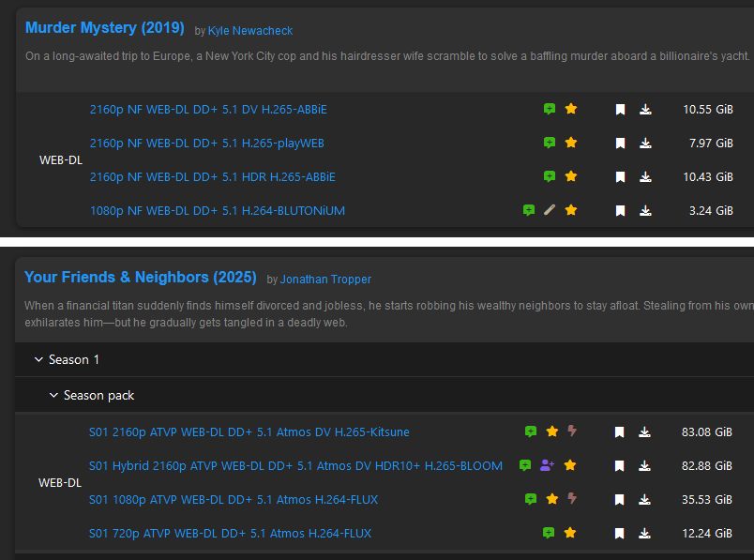Image resolution: width=754 pixels, height=560 pixels.
Task: Open the S01 720p ATVP H.264-FLUX release
Action: point(230,533)
